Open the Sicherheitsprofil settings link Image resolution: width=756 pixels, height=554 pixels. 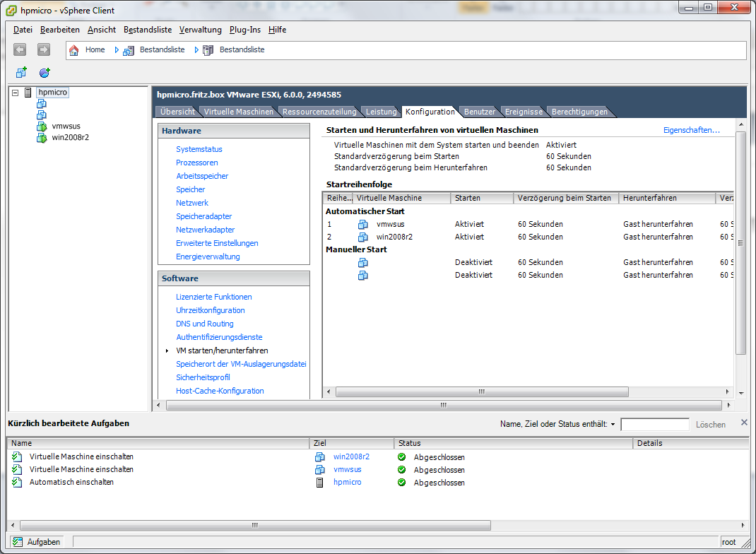click(203, 377)
